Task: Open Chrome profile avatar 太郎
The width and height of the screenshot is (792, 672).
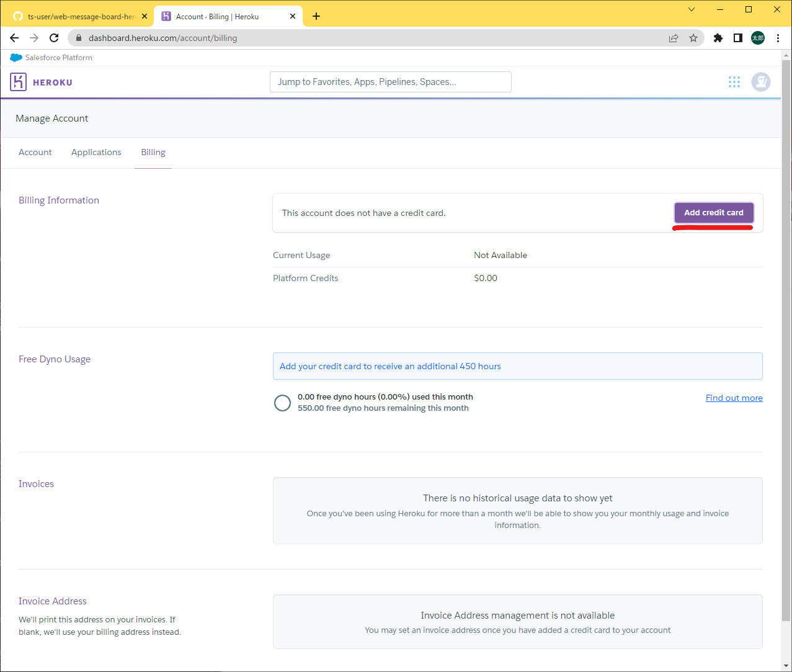Action: coord(758,38)
